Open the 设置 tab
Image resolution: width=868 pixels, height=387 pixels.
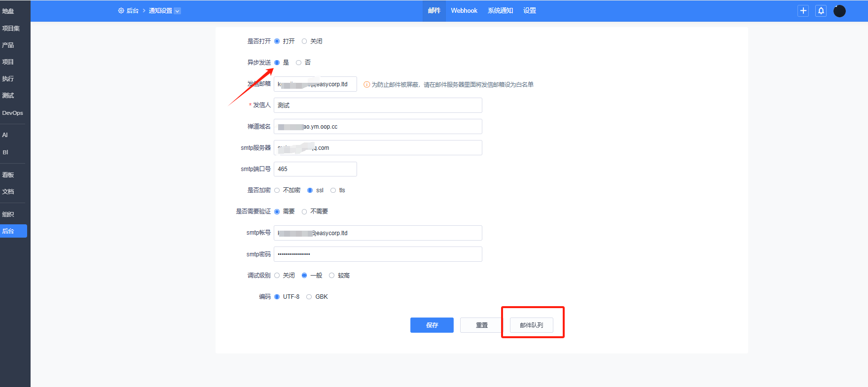530,11
